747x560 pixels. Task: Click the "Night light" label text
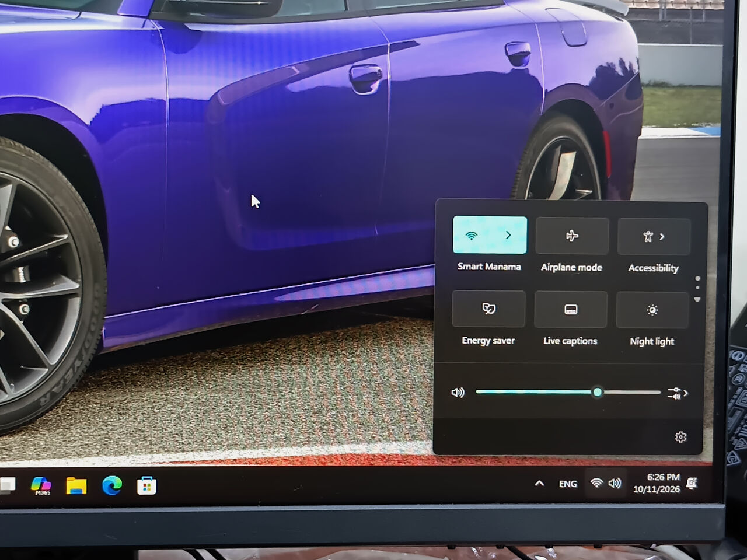pyautogui.click(x=652, y=341)
